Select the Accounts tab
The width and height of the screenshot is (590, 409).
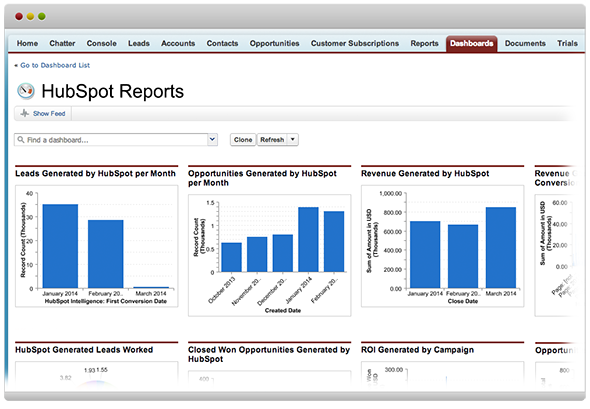178,43
